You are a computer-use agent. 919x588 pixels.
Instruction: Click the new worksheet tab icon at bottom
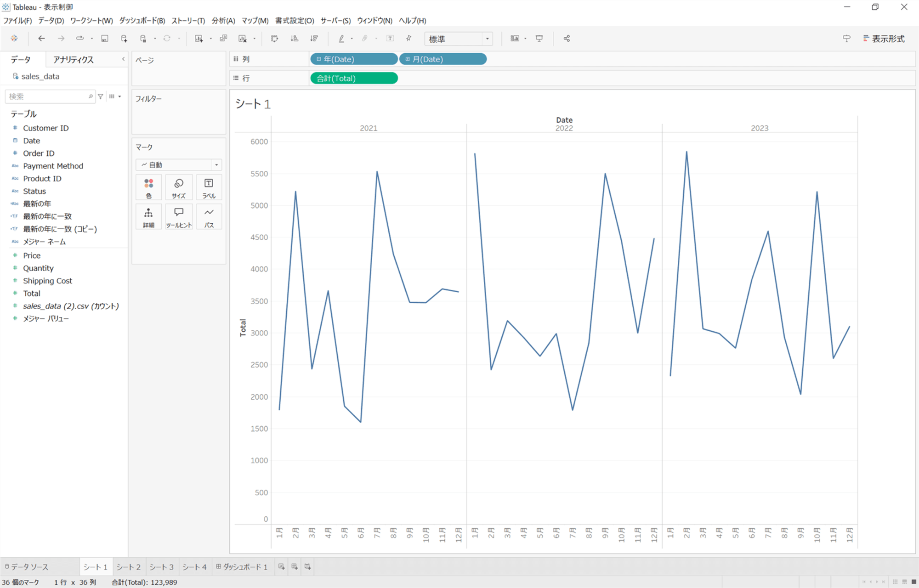[x=281, y=567]
